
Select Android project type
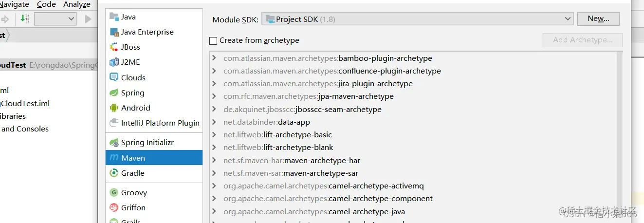coord(154,108)
